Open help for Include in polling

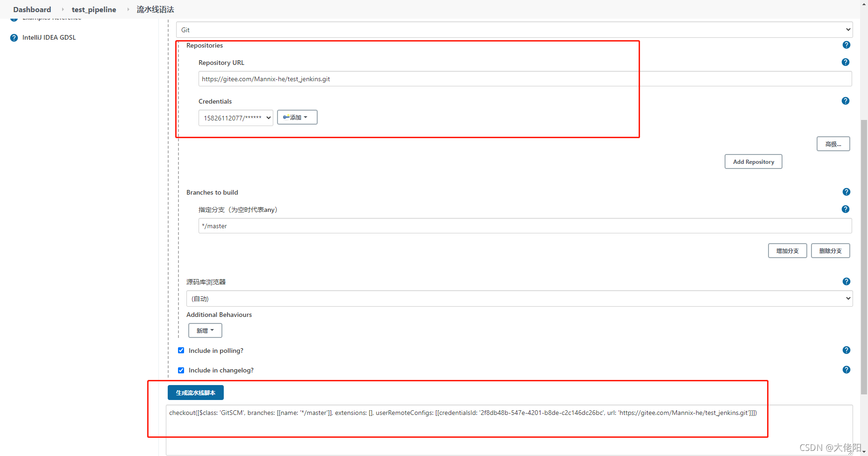tap(846, 350)
